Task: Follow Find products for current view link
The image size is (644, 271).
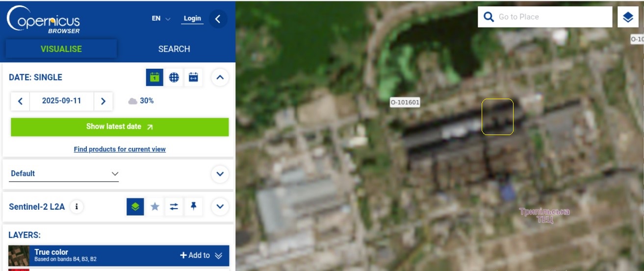Action: (x=120, y=149)
